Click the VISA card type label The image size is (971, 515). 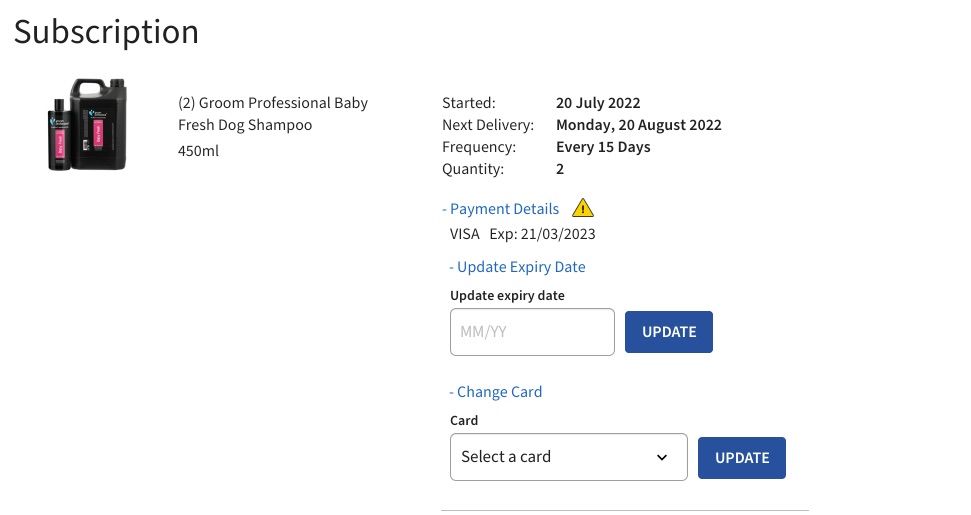[465, 235]
